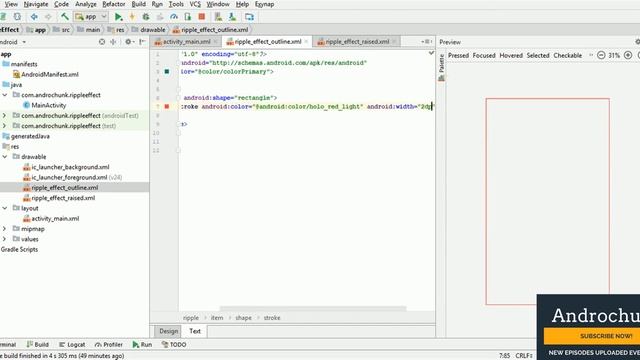The width and height of the screenshot is (640, 360).
Task: Switch to the Text editor tab
Action: [195, 331]
